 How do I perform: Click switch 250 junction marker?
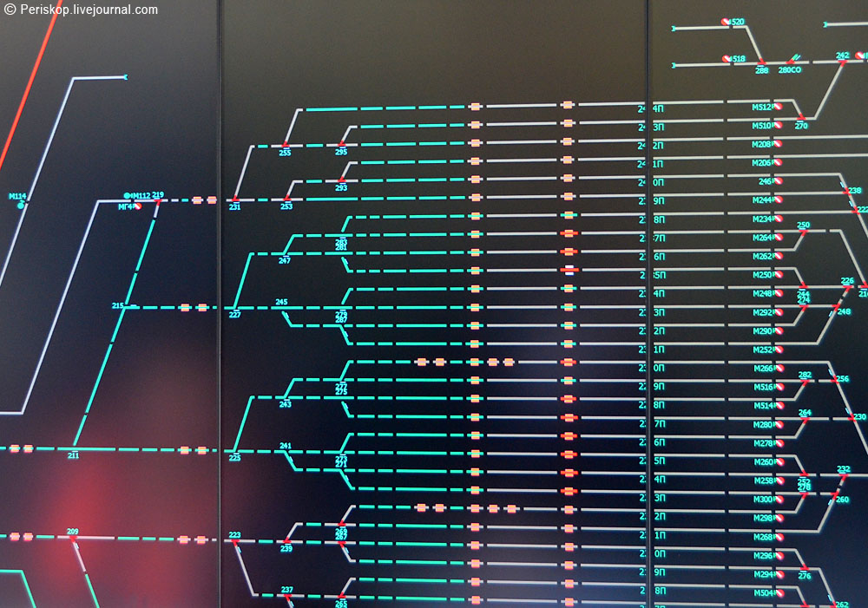(803, 232)
